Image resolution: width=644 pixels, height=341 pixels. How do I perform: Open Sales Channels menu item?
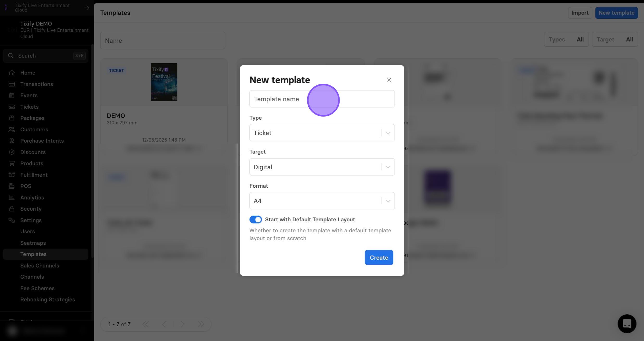click(40, 266)
